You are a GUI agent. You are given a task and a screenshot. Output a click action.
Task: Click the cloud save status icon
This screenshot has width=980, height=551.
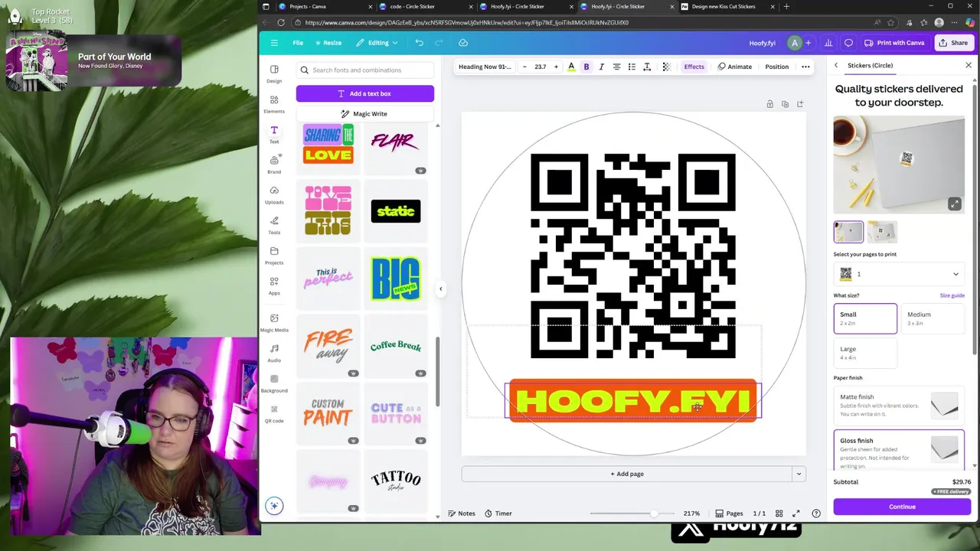click(x=463, y=43)
